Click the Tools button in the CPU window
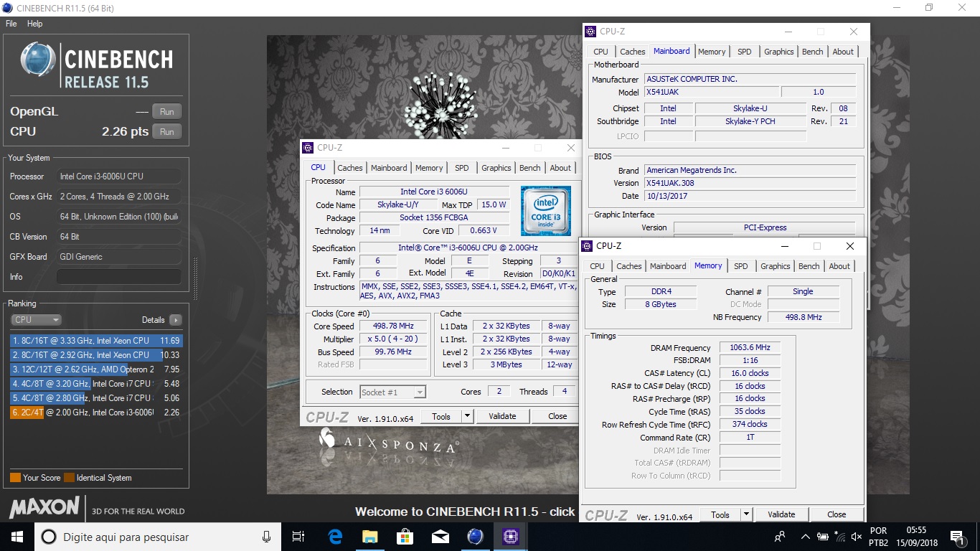 pyautogui.click(x=441, y=416)
